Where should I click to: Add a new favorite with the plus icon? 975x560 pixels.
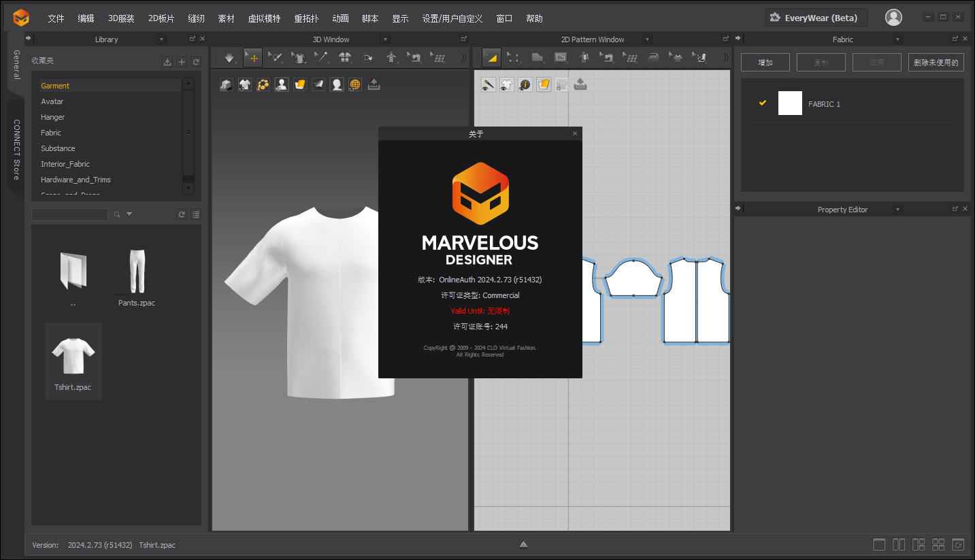182,62
